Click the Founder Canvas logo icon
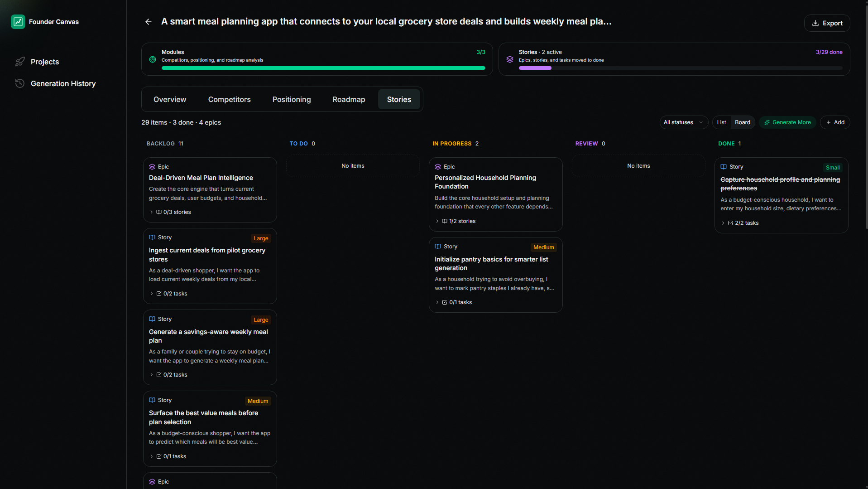The image size is (868, 489). coord(18,21)
